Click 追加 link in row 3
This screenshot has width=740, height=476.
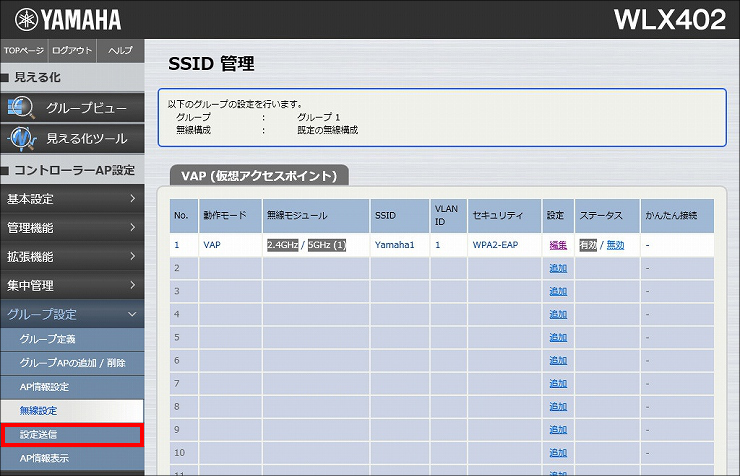[x=558, y=291]
